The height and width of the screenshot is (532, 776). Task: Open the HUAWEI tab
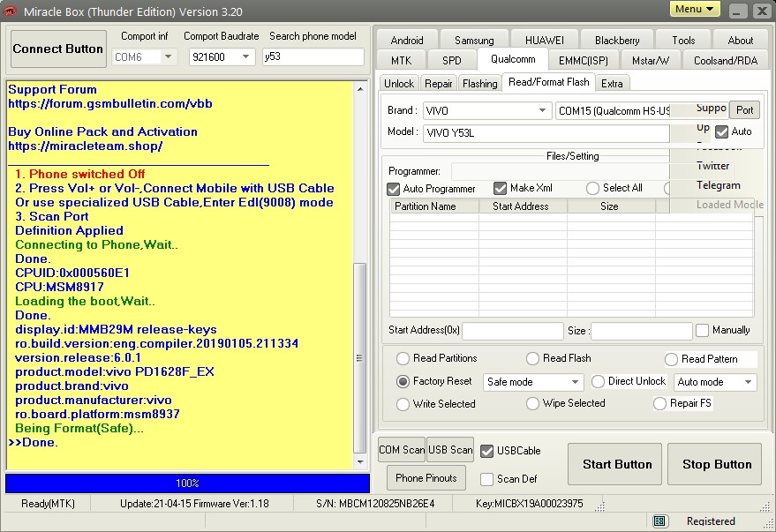pos(545,40)
